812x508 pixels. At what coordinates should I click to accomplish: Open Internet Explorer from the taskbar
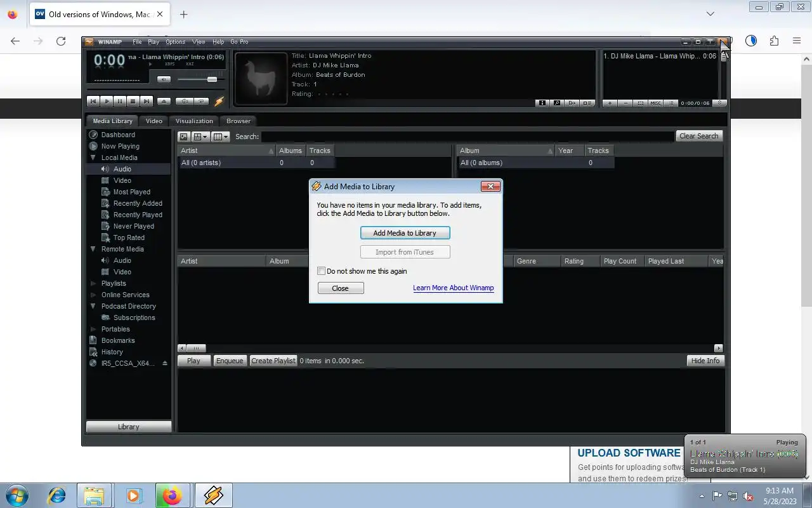(57, 495)
